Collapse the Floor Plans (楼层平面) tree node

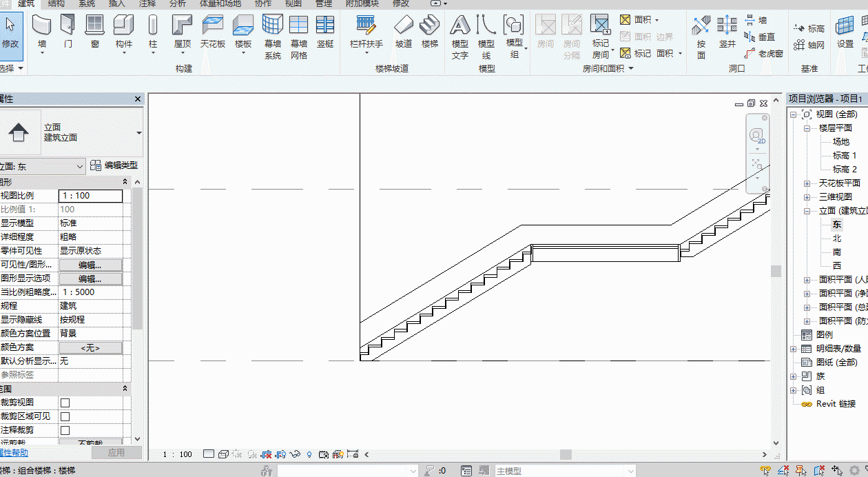pyautogui.click(x=807, y=128)
